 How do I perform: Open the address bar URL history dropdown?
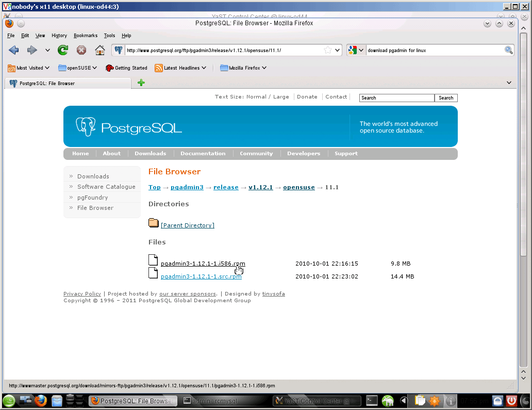click(337, 50)
